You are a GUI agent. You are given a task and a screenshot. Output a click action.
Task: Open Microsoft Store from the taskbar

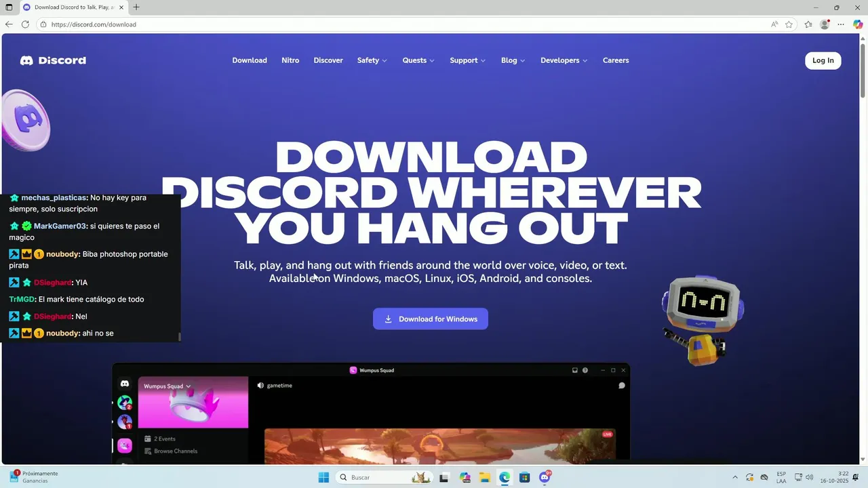524,478
